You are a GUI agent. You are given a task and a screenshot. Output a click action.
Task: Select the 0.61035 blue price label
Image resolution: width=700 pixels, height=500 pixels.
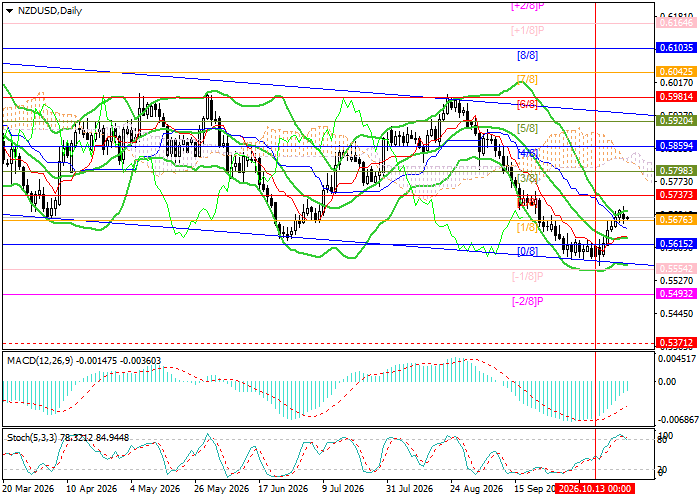click(676, 48)
